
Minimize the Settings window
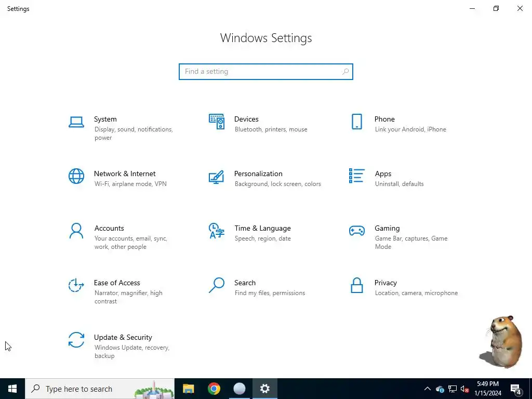point(472,8)
